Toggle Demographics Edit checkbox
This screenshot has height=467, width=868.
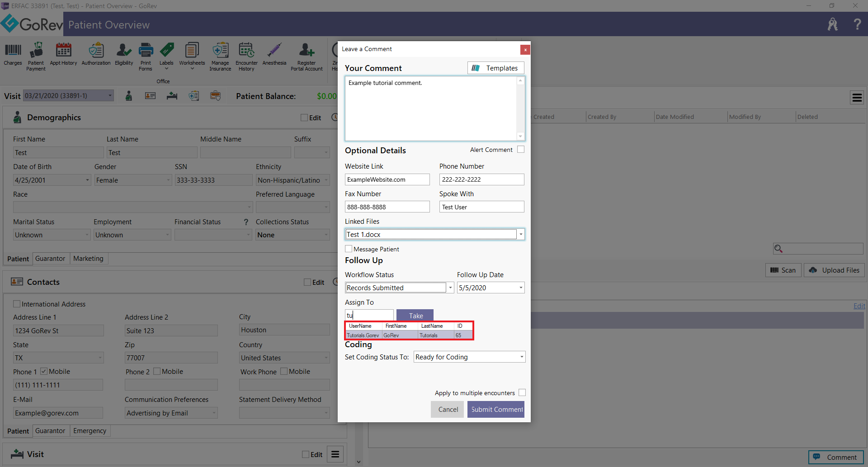click(x=304, y=118)
